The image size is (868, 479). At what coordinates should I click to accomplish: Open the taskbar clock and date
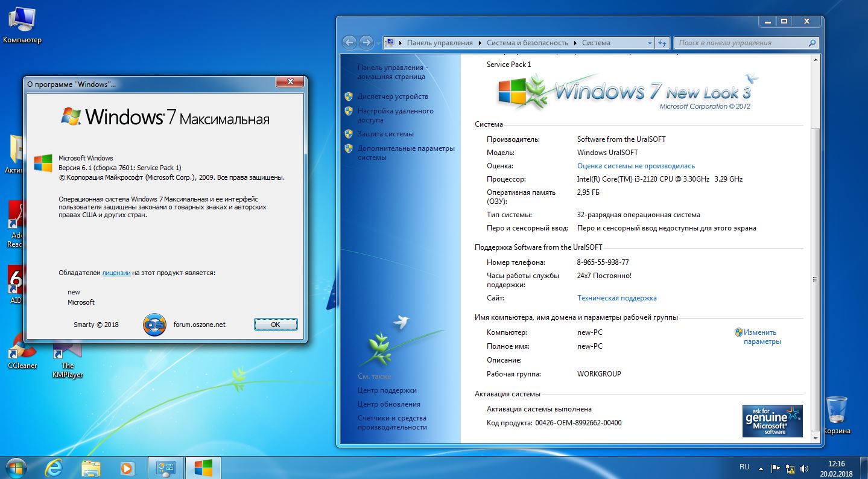(836, 469)
